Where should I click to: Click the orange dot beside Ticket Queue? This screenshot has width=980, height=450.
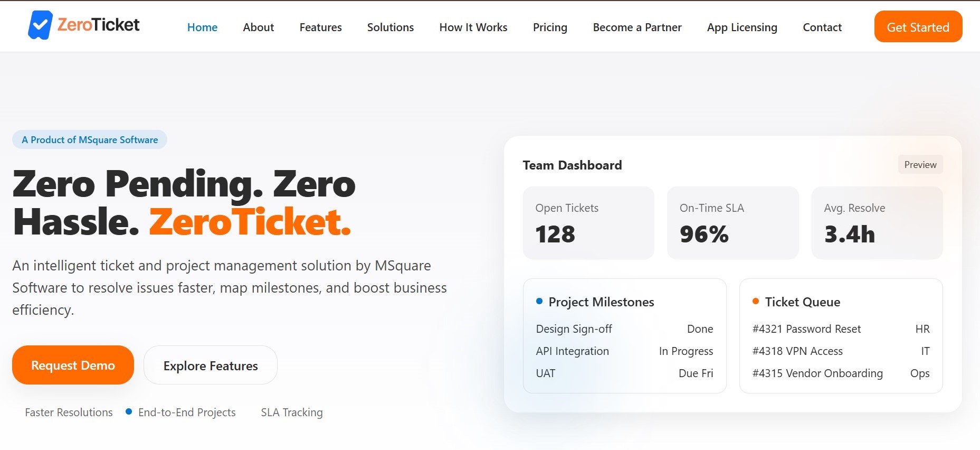[756, 302]
